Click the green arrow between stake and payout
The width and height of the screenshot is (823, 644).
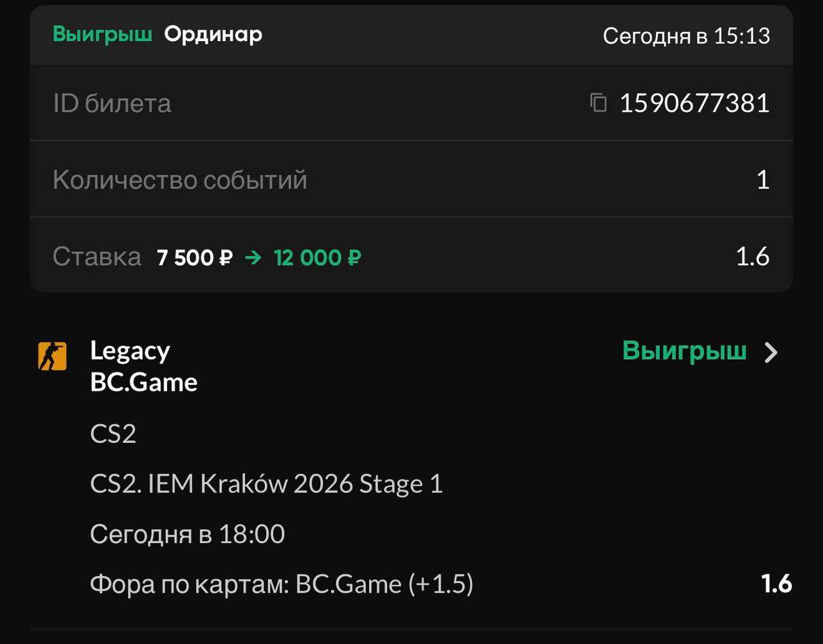[253, 258]
